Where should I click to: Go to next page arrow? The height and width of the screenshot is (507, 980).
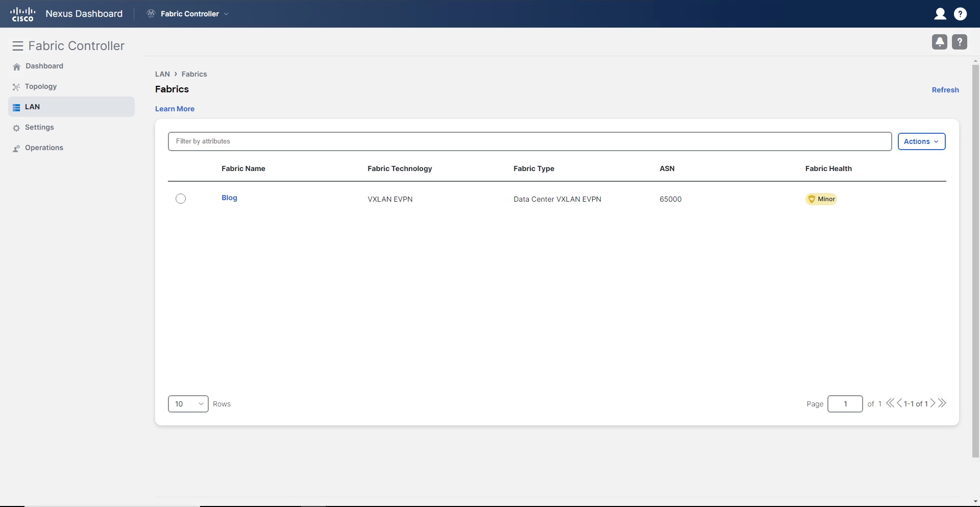tap(933, 403)
